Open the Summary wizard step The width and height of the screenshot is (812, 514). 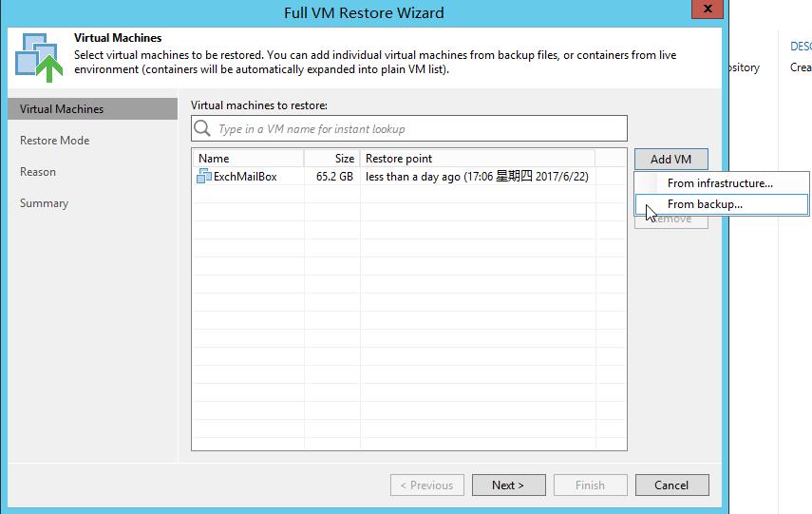click(44, 203)
